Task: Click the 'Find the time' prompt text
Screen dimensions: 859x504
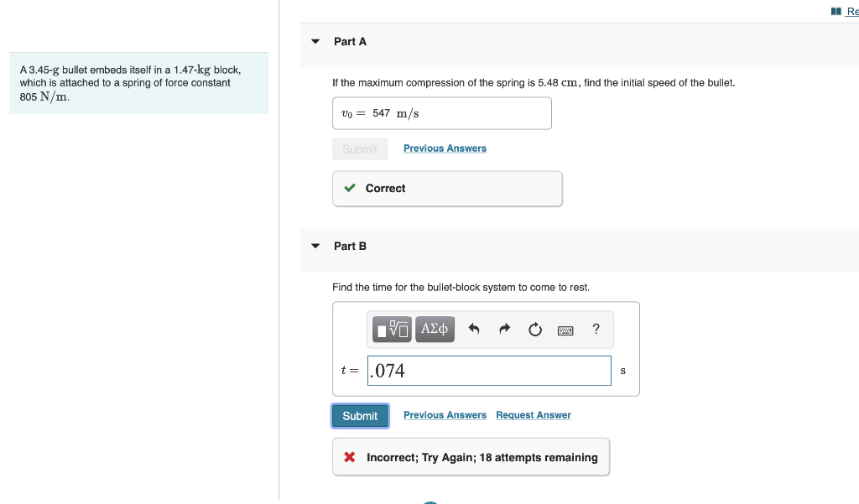Action: [x=461, y=287]
